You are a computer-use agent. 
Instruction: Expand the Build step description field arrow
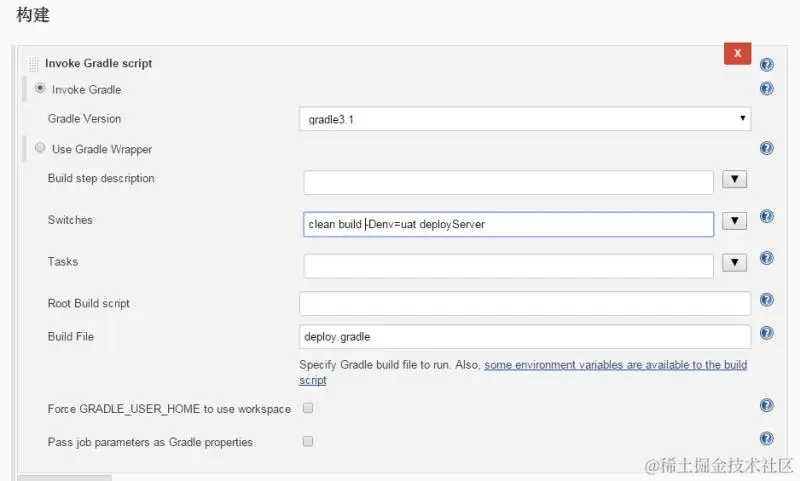click(x=735, y=179)
